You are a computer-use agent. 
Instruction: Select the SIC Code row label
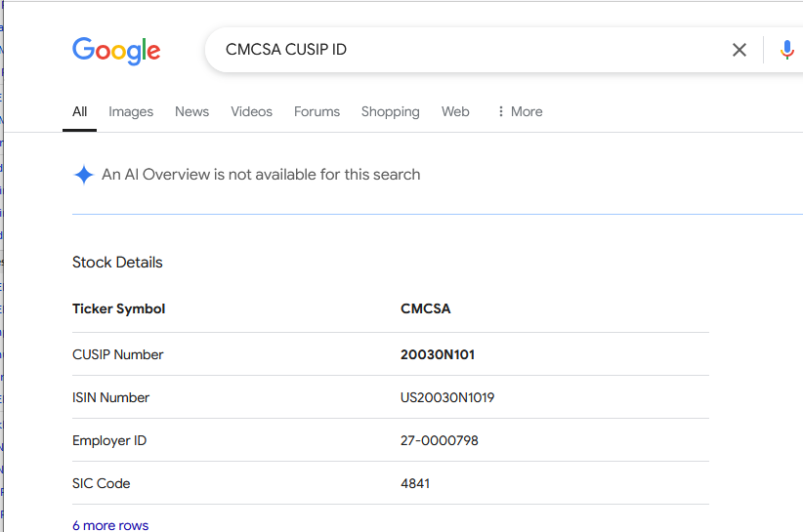(101, 483)
